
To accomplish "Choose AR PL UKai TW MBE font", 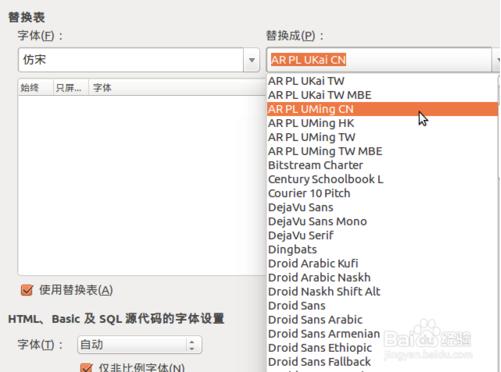I will point(382,95).
